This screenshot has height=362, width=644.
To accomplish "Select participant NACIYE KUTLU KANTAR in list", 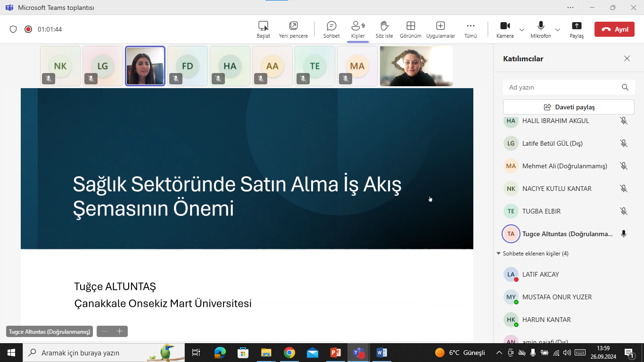I will (x=556, y=189).
